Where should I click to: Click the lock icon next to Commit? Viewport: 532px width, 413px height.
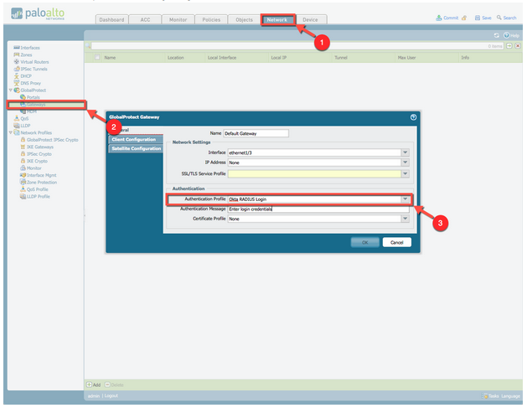[464, 18]
